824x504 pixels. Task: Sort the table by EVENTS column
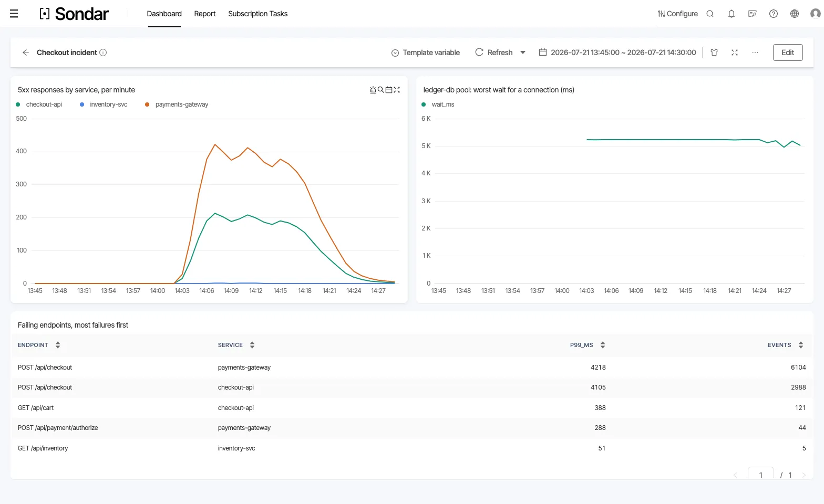pyautogui.click(x=801, y=345)
